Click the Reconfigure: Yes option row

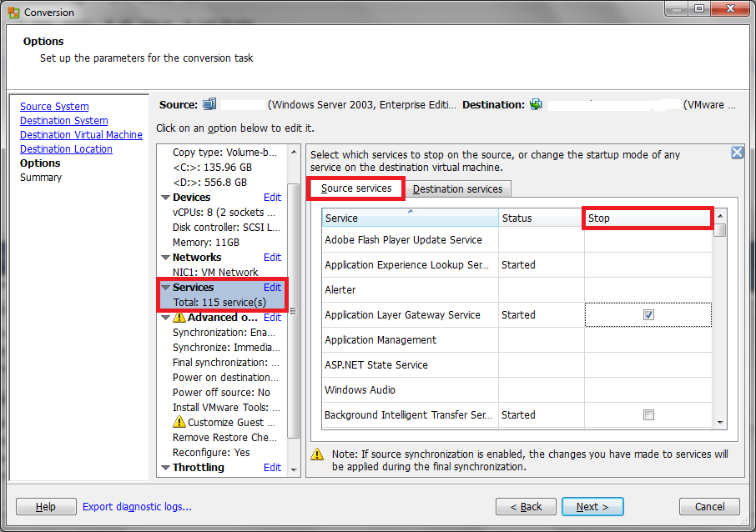pyautogui.click(x=211, y=453)
